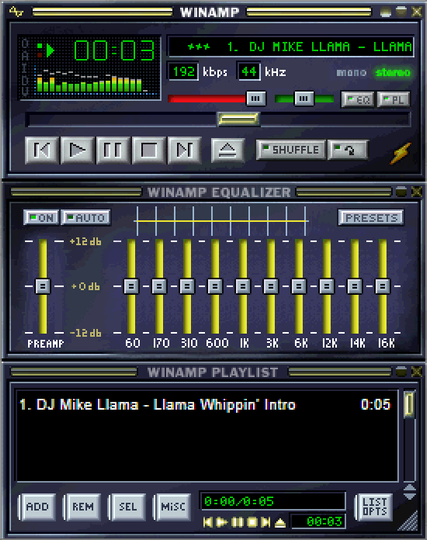The width and height of the screenshot is (427, 540).
Task: Click the mini pause button in playlist
Action: coord(237,522)
